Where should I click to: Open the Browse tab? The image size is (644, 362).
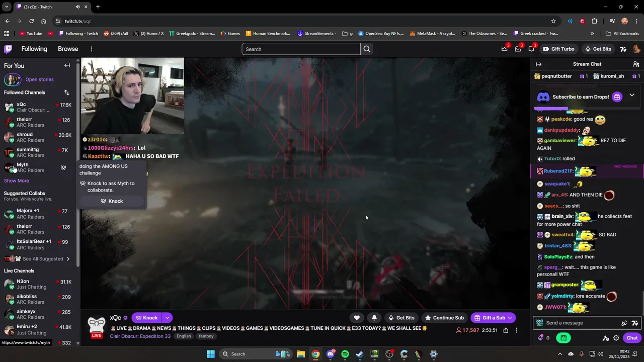point(68,49)
